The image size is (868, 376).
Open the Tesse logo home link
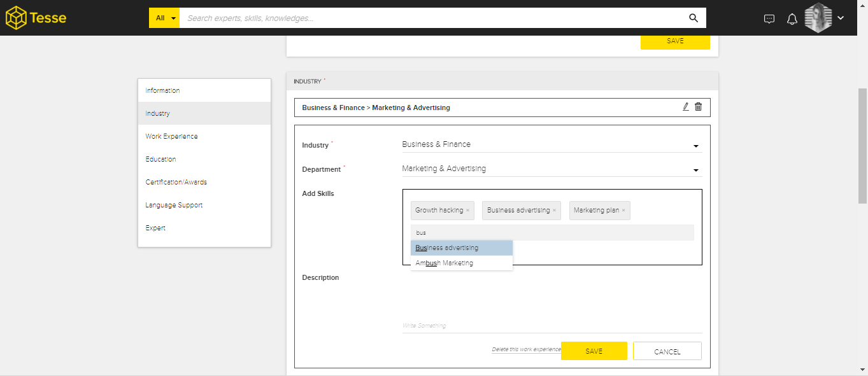[36, 18]
